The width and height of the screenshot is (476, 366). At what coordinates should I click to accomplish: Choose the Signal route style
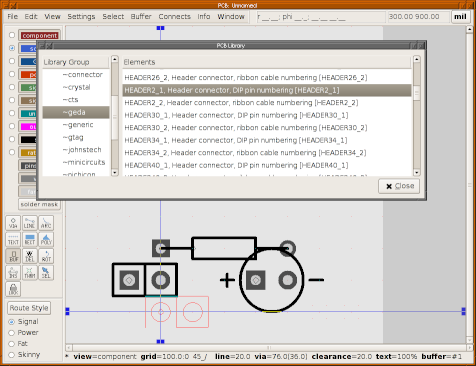[x=12, y=322]
